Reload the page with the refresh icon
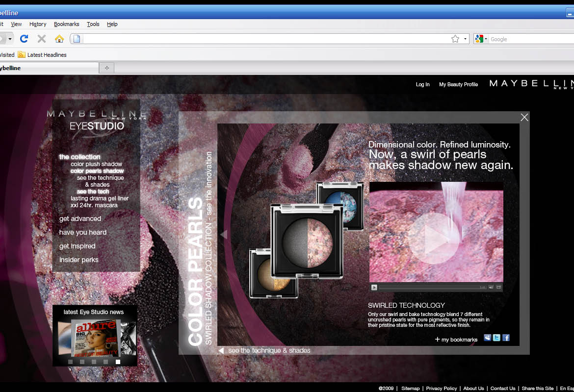This screenshot has width=574, height=392. click(24, 39)
